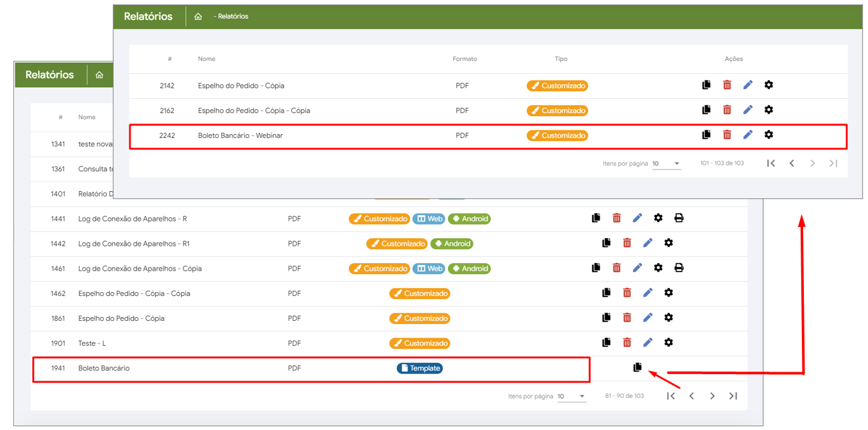The height and width of the screenshot is (430, 868).
Task: Edit report 1461 pencil icon
Action: click(x=637, y=268)
